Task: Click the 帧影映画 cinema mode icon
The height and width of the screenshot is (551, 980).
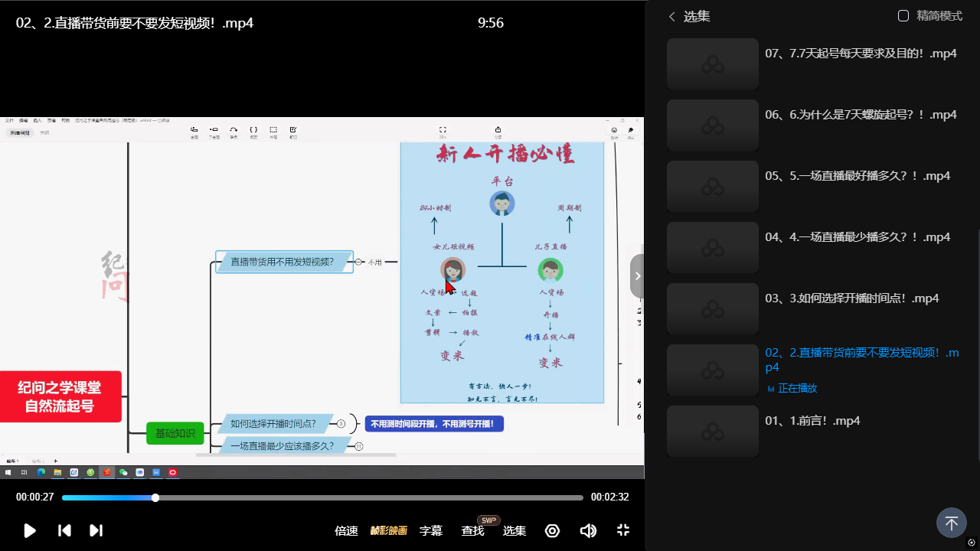Action: 388,530
